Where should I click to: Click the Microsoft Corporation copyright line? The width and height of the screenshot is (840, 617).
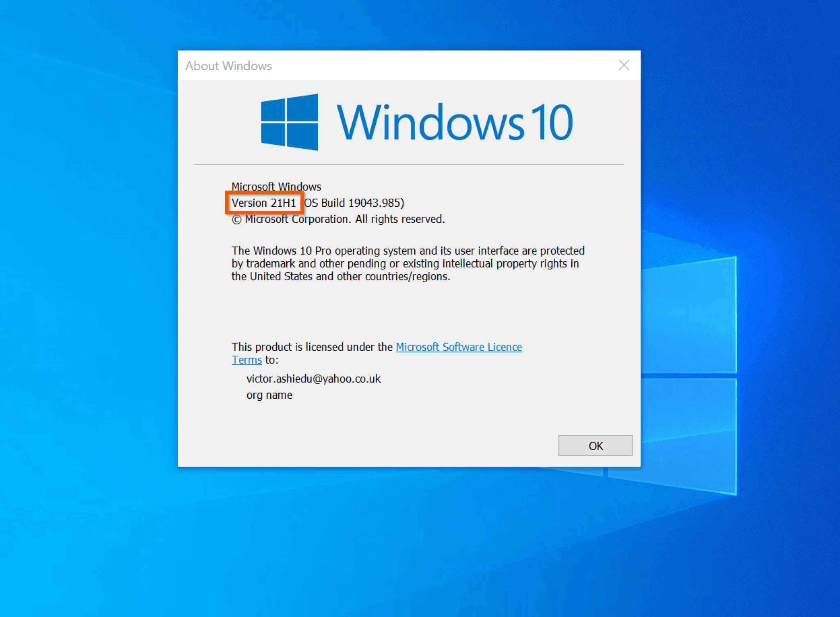click(x=338, y=219)
